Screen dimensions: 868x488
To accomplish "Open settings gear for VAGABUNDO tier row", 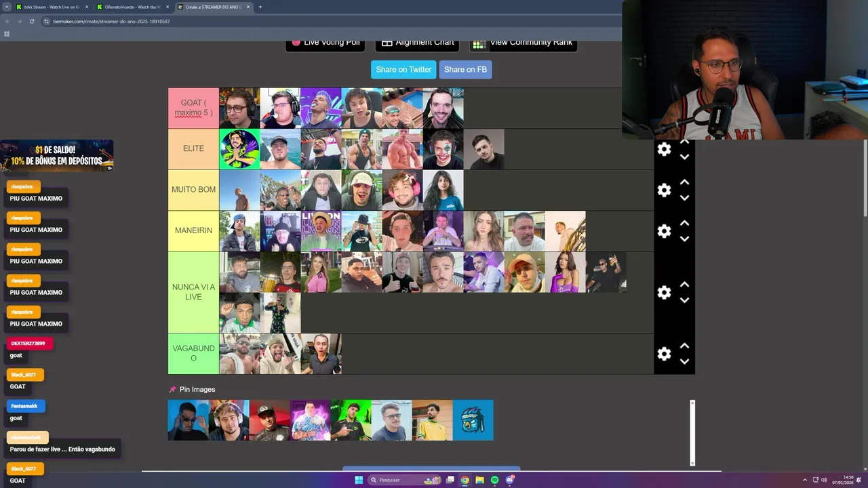I will tap(665, 354).
